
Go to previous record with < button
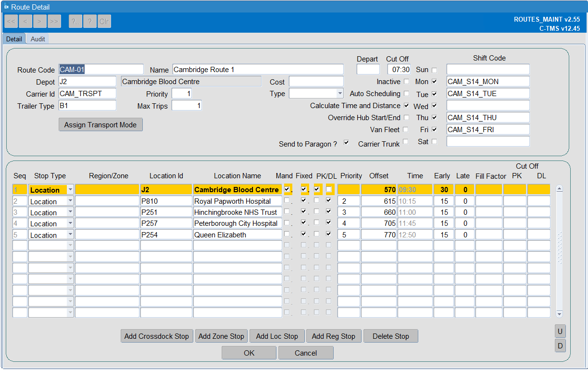[x=25, y=21]
